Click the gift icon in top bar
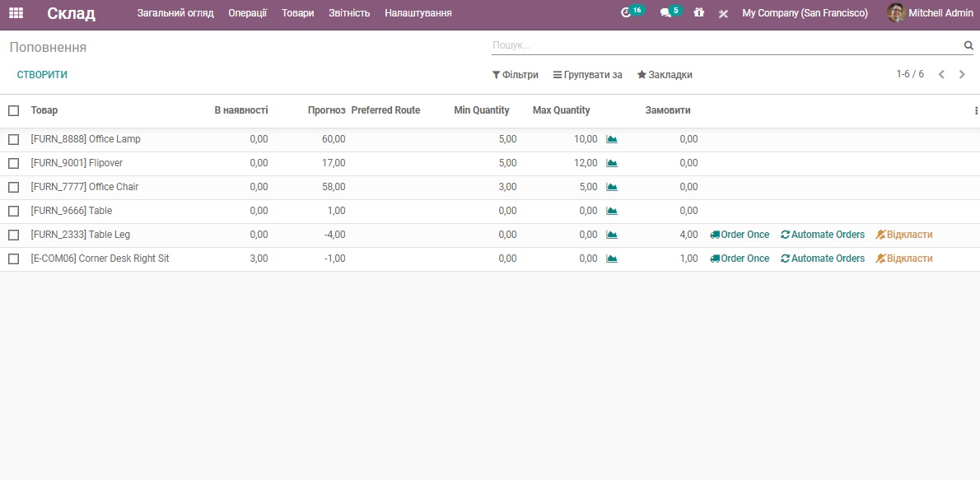Image resolution: width=980 pixels, height=480 pixels. [x=699, y=13]
